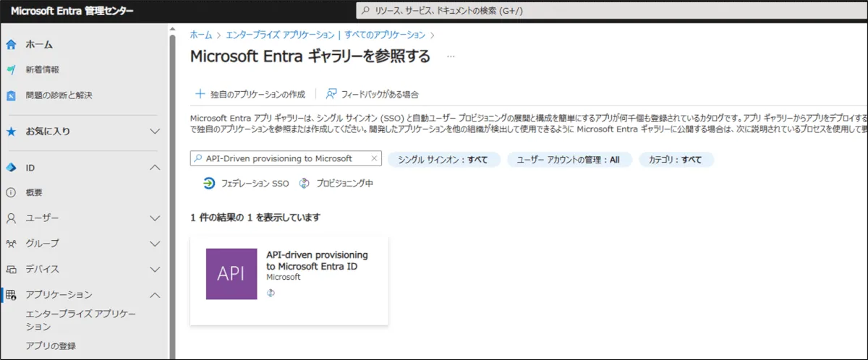Click the 問題の診断と解決 icon
868x360 pixels.
pyautogui.click(x=11, y=95)
